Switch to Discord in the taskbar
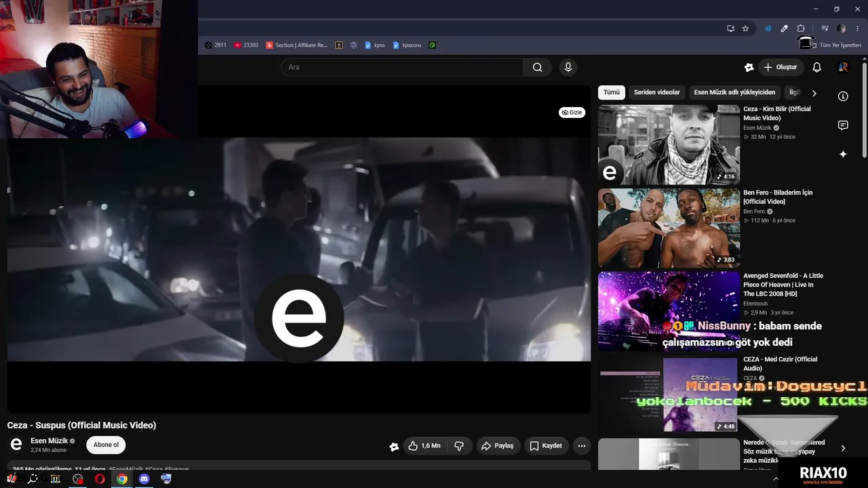This screenshot has width=868, height=488. click(144, 479)
